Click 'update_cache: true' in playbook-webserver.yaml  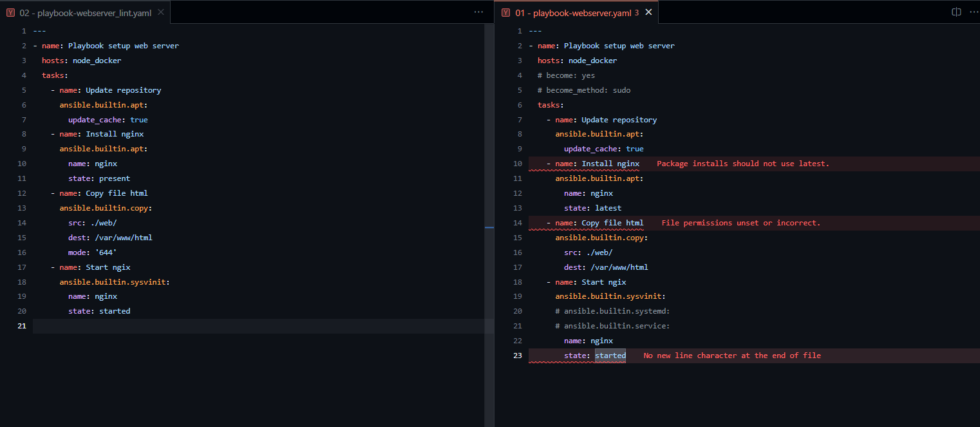click(x=604, y=149)
